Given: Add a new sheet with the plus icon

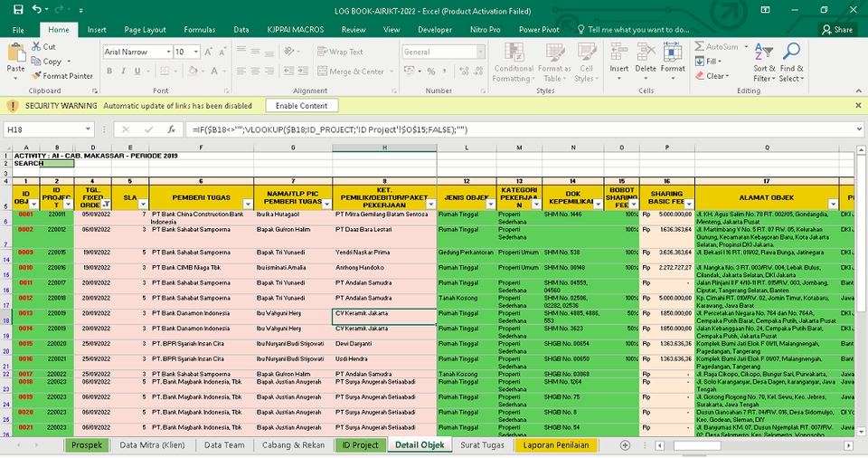Looking at the screenshot, I should 624,444.
